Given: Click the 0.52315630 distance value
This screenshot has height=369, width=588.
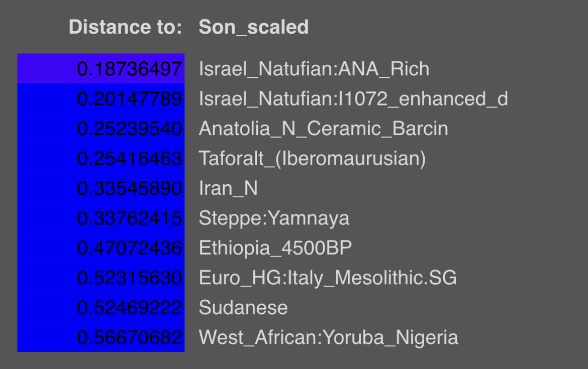Looking at the screenshot, I should [x=129, y=278].
